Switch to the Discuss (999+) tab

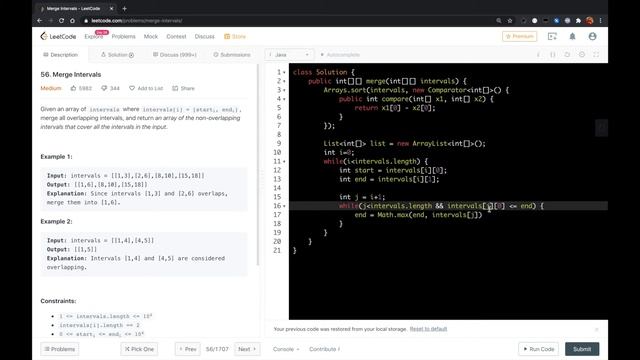tap(175, 55)
